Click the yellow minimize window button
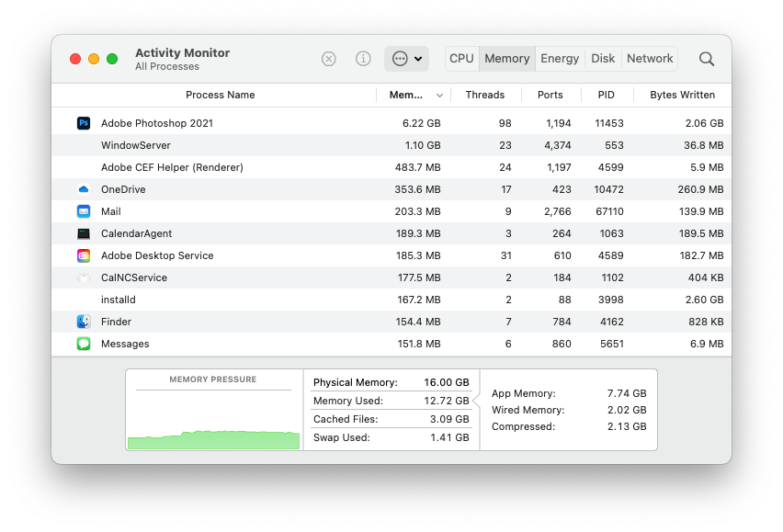The image size is (783, 532). tap(94, 59)
